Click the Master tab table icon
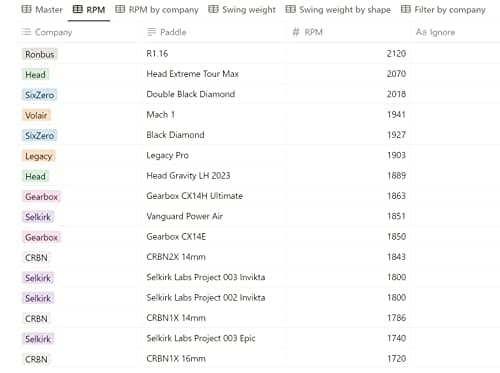 click(x=26, y=9)
